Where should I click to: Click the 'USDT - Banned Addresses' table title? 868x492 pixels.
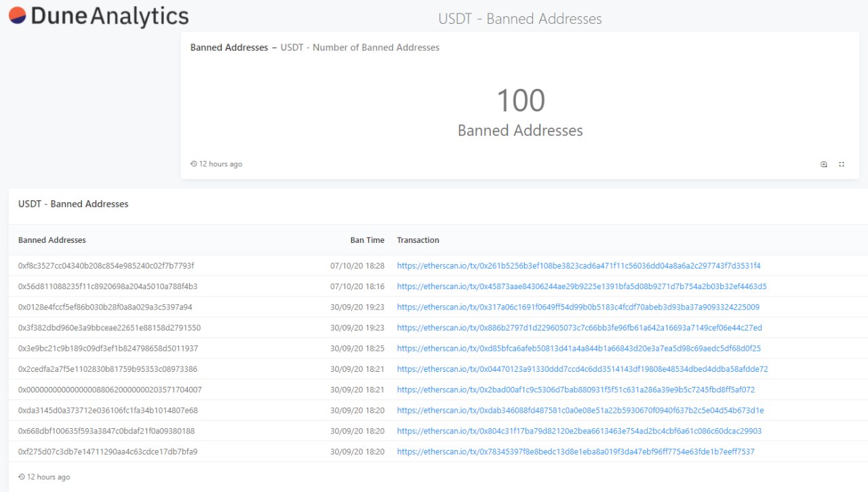coord(73,204)
